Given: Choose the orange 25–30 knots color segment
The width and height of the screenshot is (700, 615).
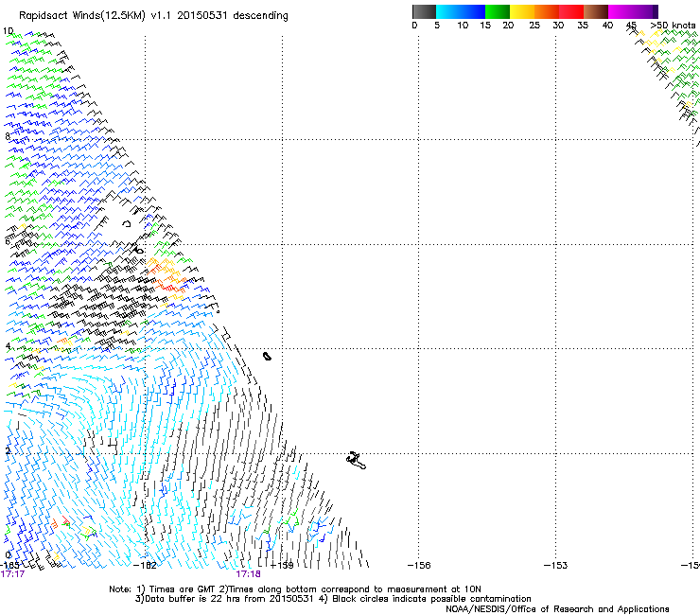Looking at the screenshot, I should click(547, 11).
